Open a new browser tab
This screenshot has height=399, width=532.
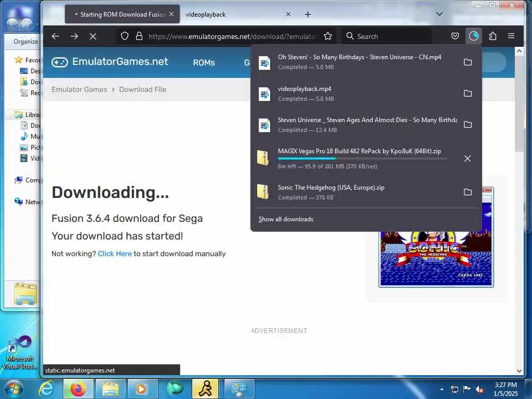pos(308,14)
